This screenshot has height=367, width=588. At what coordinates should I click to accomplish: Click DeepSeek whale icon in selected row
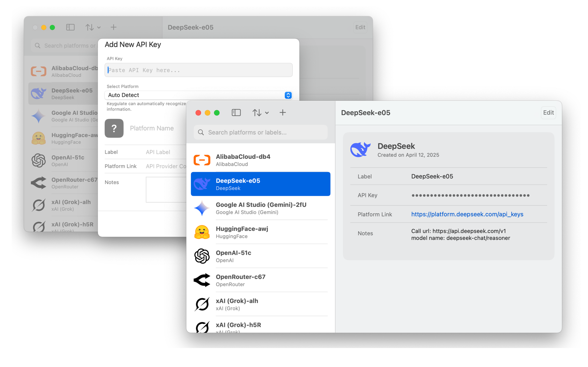click(202, 184)
